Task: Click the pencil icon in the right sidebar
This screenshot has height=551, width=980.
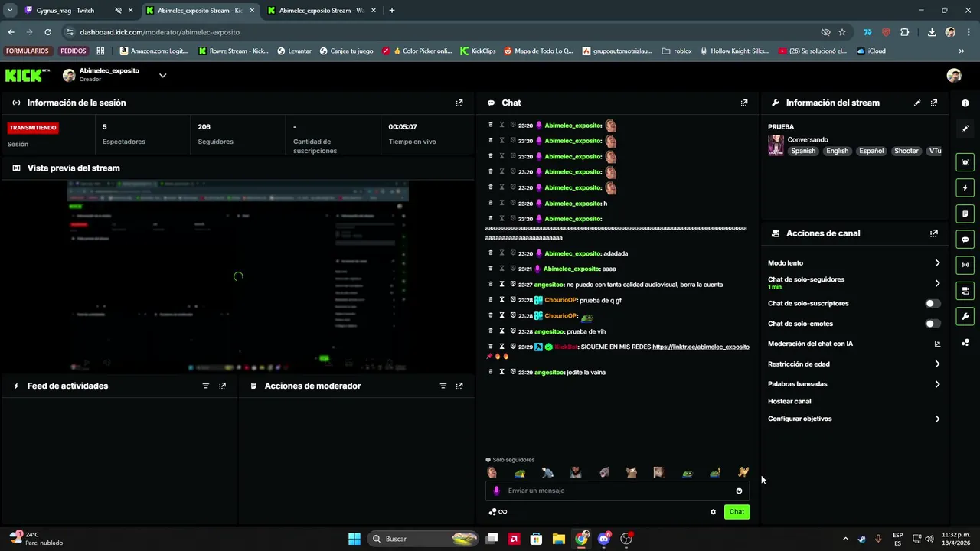Action: (965, 129)
